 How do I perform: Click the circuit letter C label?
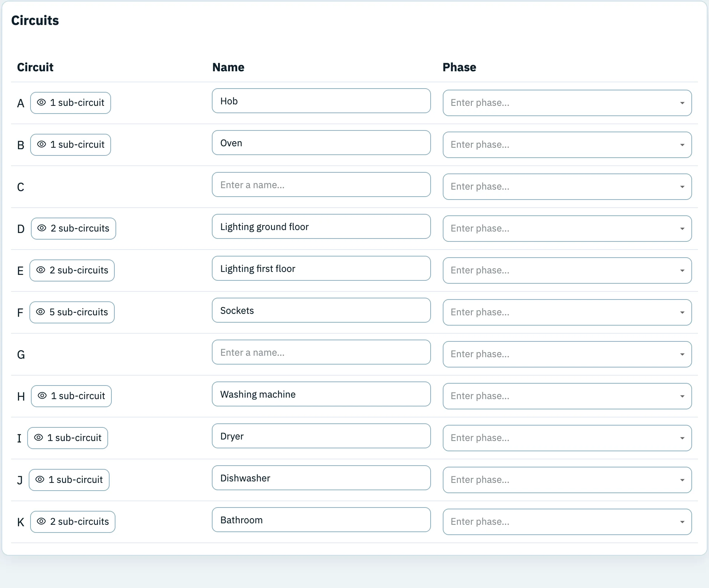tap(21, 187)
